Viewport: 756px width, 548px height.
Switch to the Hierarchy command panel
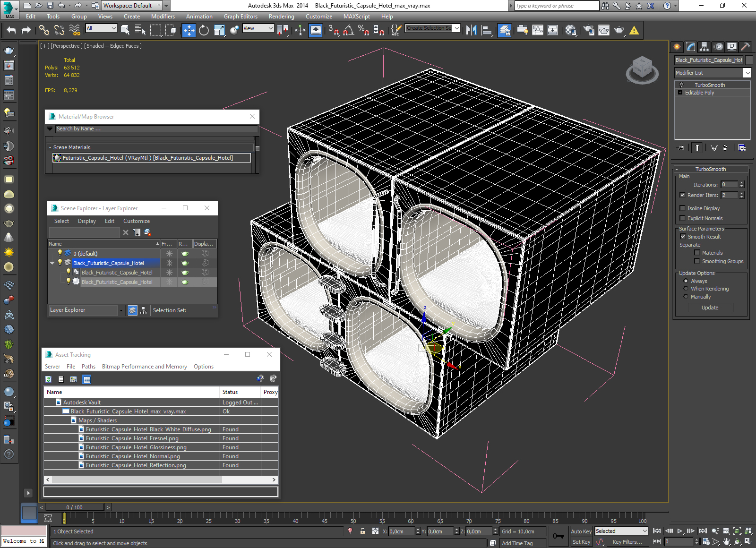point(704,46)
